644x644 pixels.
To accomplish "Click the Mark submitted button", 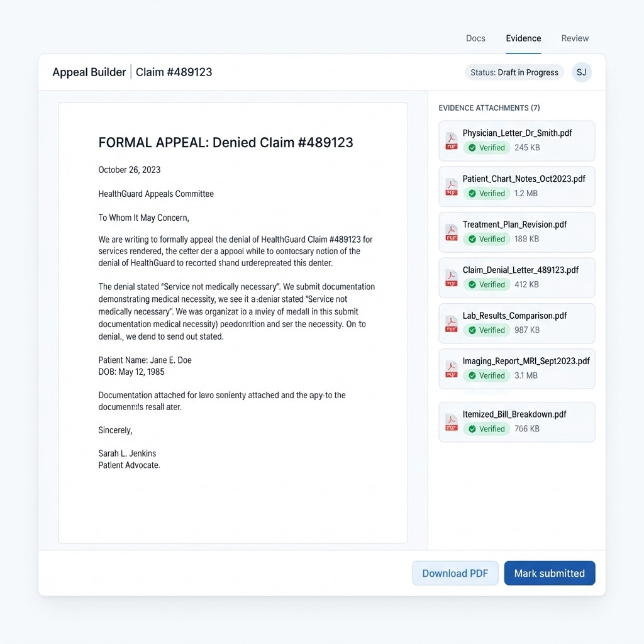I will click(550, 573).
